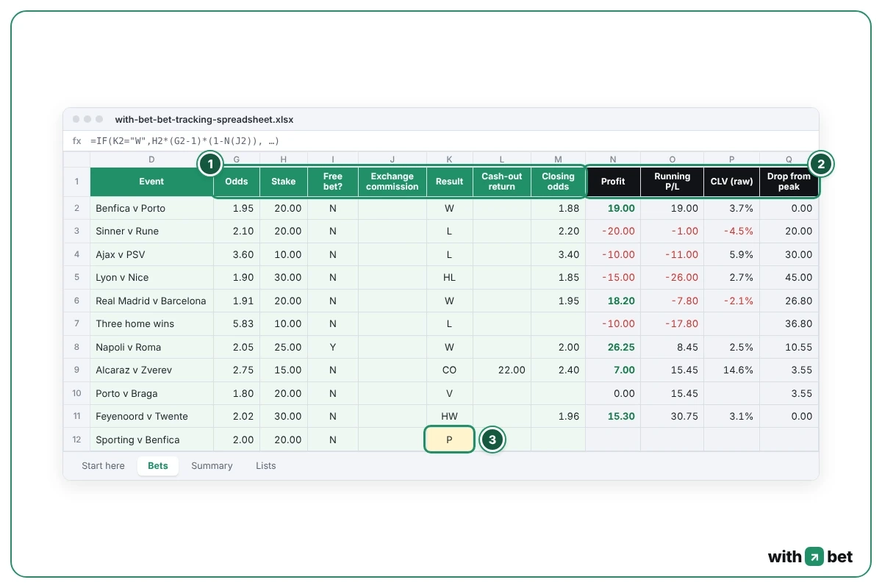This screenshot has width=882, height=588.
Task: Select the Real Madrid v Barcelona cell
Action: 151,301
